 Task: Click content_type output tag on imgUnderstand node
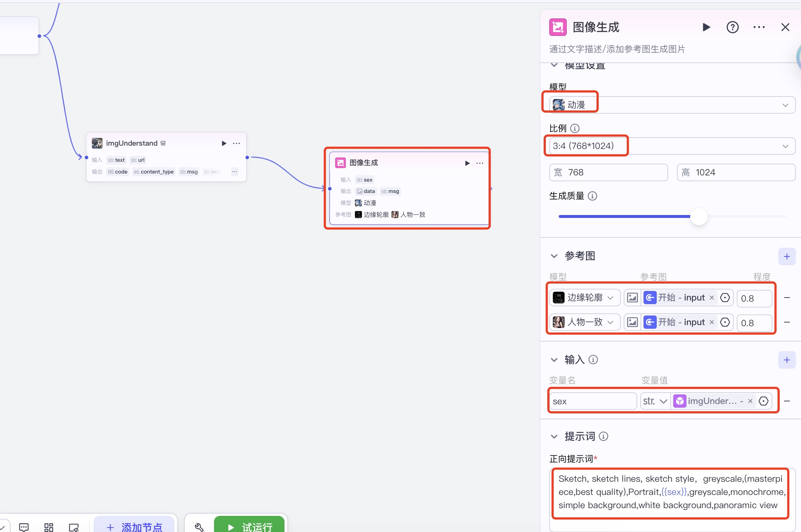154,172
